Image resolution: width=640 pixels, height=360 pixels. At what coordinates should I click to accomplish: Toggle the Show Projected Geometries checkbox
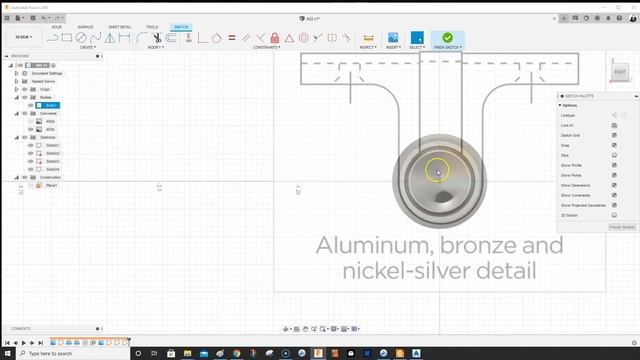point(614,205)
